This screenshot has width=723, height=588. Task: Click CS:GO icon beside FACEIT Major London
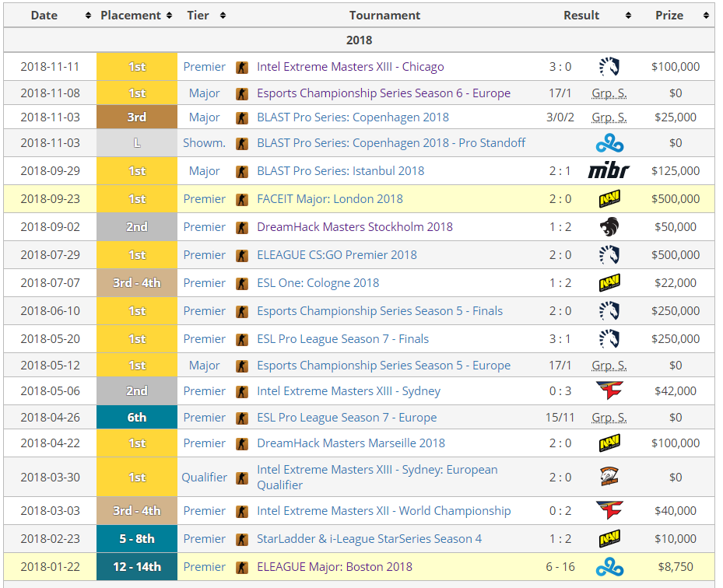(x=242, y=200)
